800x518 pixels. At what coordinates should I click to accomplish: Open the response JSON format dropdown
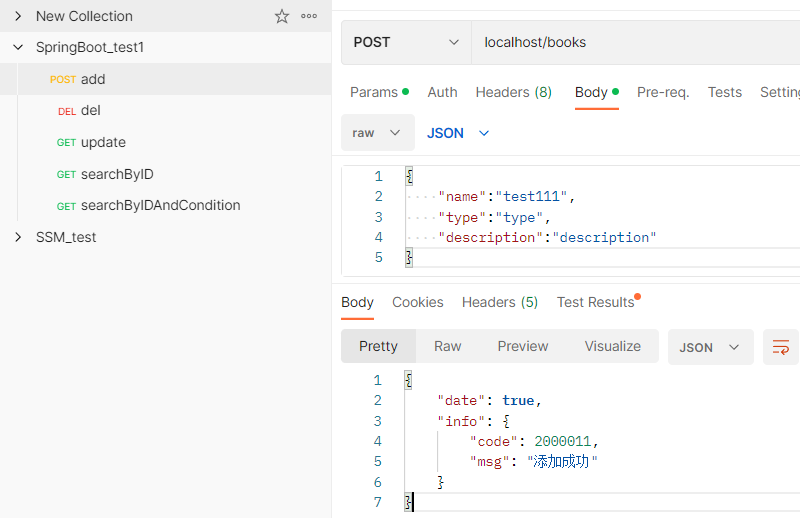(710, 347)
